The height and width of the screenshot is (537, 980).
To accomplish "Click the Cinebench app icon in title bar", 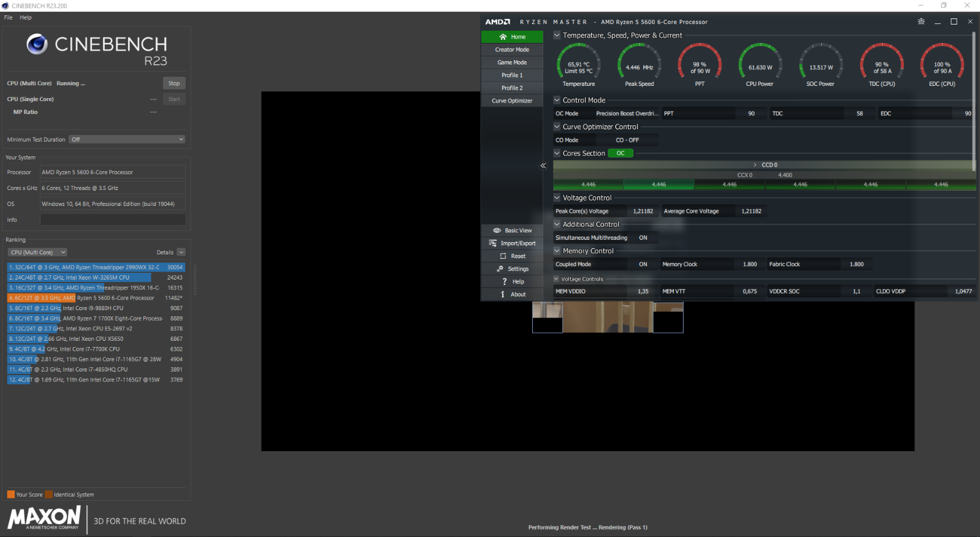I will 6,6.
